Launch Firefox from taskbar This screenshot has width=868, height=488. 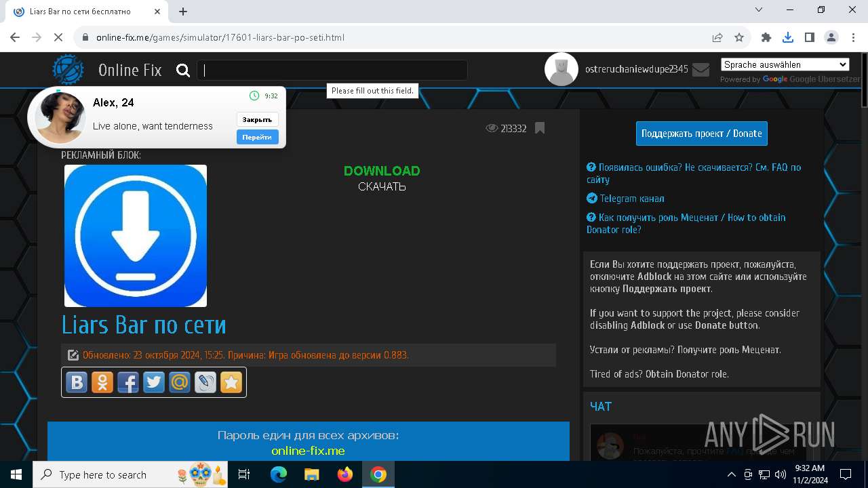pyautogui.click(x=345, y=474)
